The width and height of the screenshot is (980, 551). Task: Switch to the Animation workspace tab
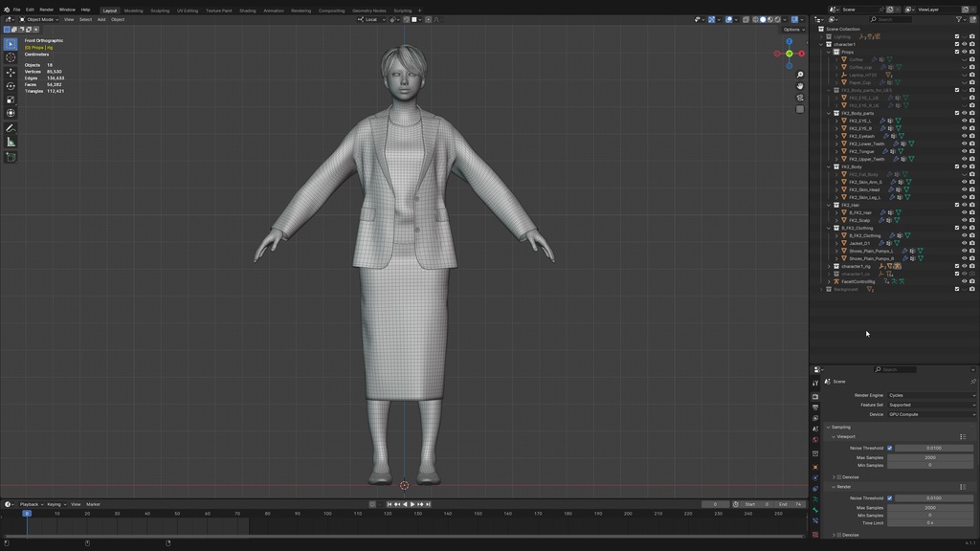[273, 11]
